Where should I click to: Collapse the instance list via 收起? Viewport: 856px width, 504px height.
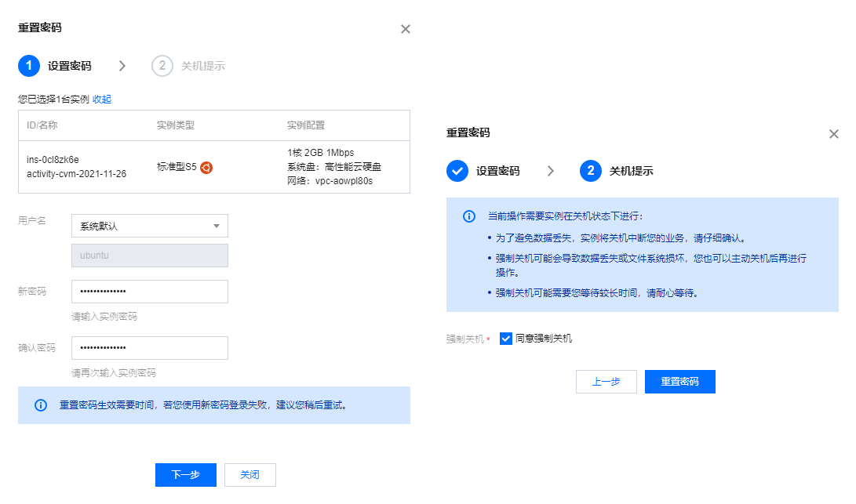102,100
